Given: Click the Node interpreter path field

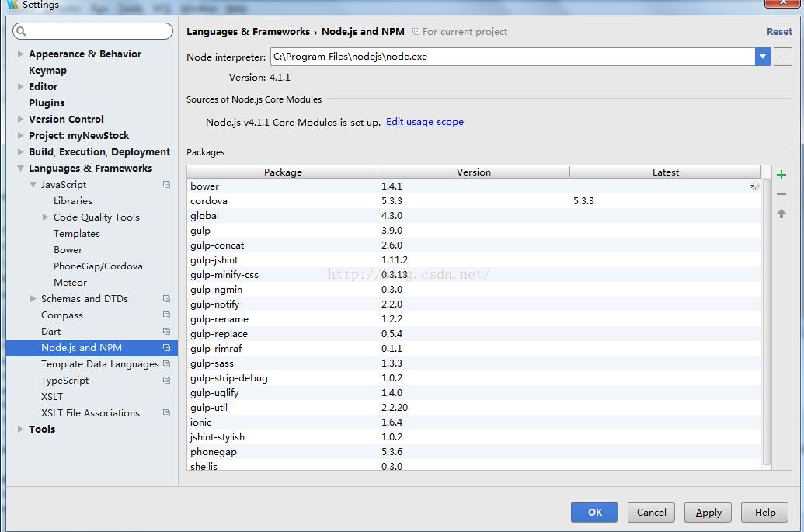Looking at the screenshot, I should coord(513,57).
